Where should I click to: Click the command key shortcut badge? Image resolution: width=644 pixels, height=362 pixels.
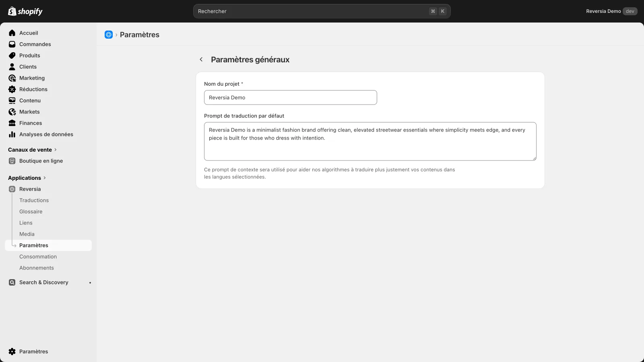(x=433, y=11)
